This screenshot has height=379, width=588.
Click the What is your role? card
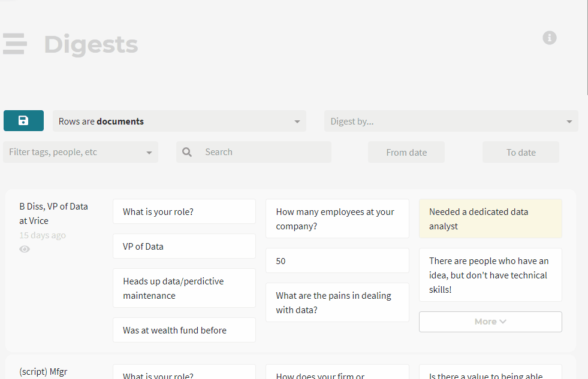pos(184,211)
